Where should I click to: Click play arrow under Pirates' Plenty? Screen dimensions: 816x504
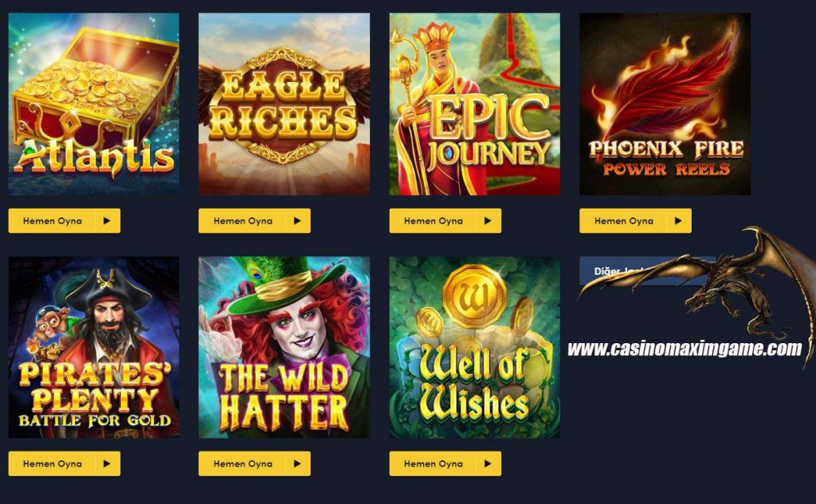click(x=107, y=463)
